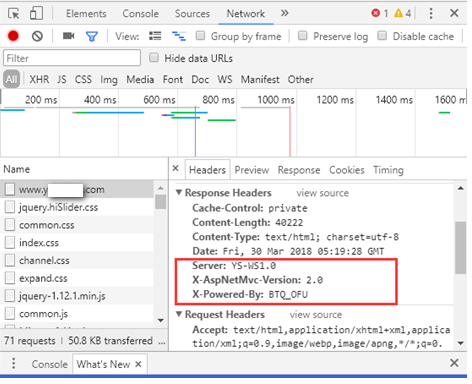472x384 pixels.
Task: Click the file icon beside jquery-1.12.1.min.js
Action: click(10, 295)
